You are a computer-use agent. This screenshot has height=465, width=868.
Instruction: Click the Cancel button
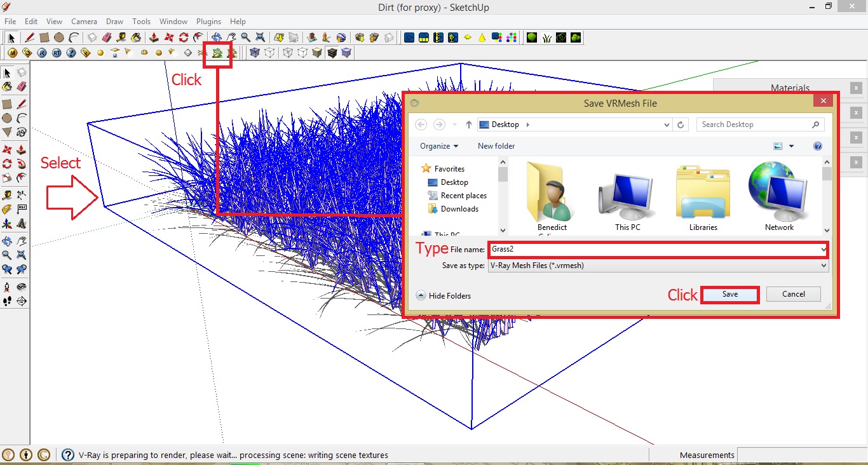click(794, 294)
